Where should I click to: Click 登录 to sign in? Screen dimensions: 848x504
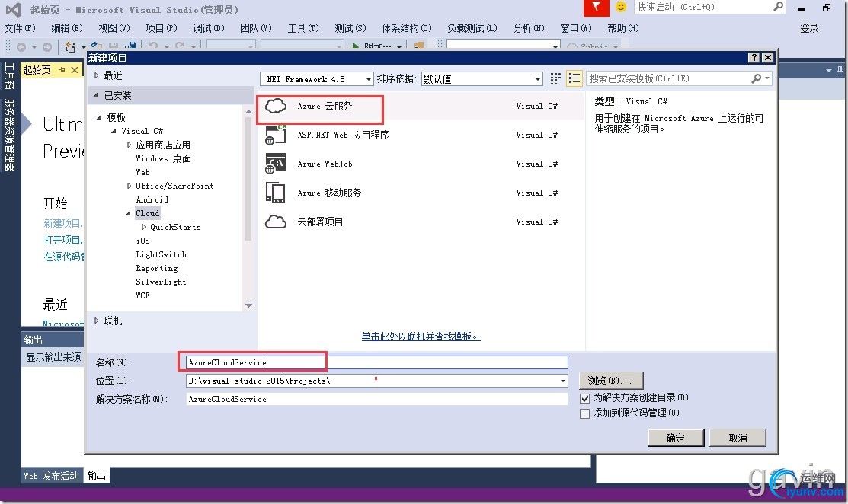point(809,28)
